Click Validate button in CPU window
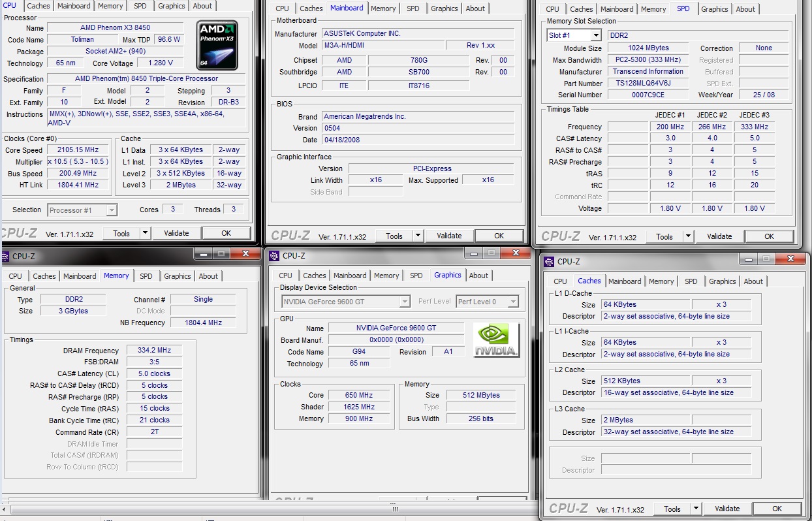Viewport: 812px width, 521px height. pos(176,233)
